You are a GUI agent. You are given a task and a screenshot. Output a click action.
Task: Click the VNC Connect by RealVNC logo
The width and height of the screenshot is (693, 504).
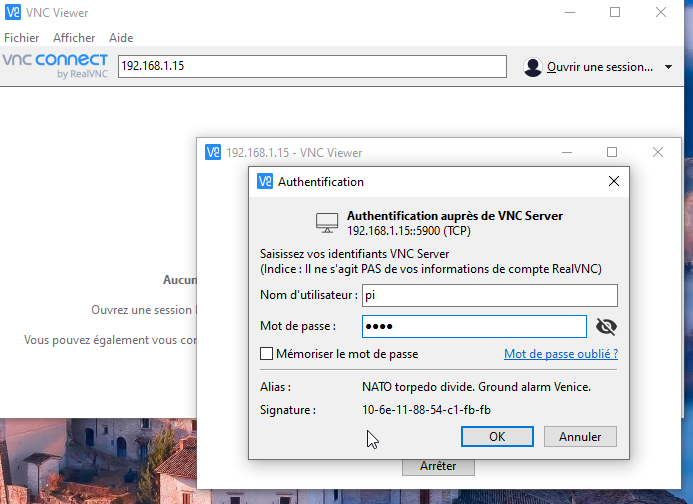click(55, 66)
